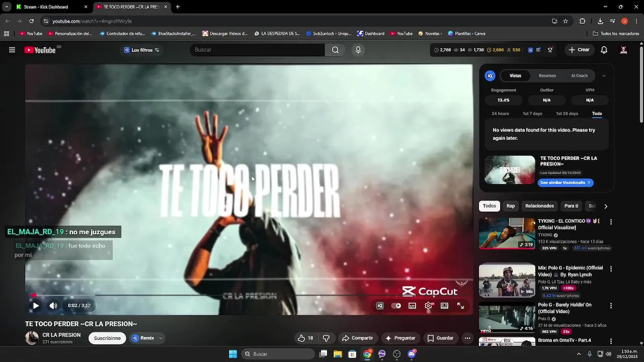Open the TE TOCO PERDER thumbnail in vidIQ panel
The height and width of the screenshot is (362, 644).
point(510,170)
